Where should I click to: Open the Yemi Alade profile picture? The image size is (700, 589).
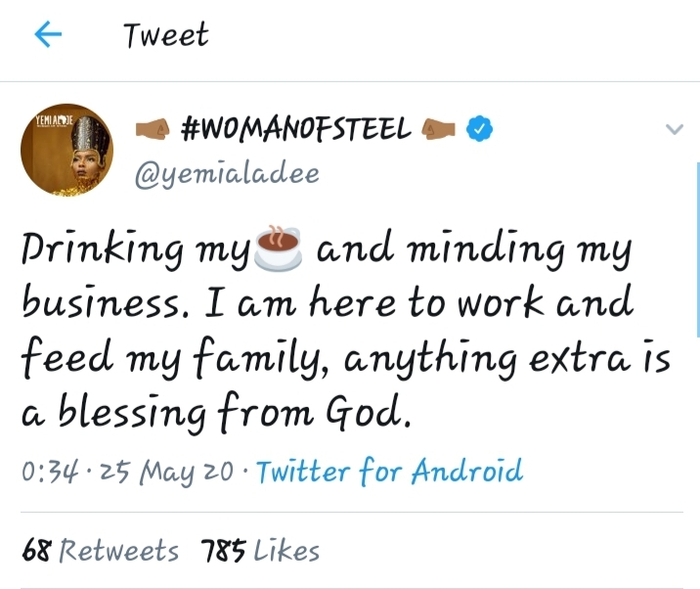pos(67,150)
